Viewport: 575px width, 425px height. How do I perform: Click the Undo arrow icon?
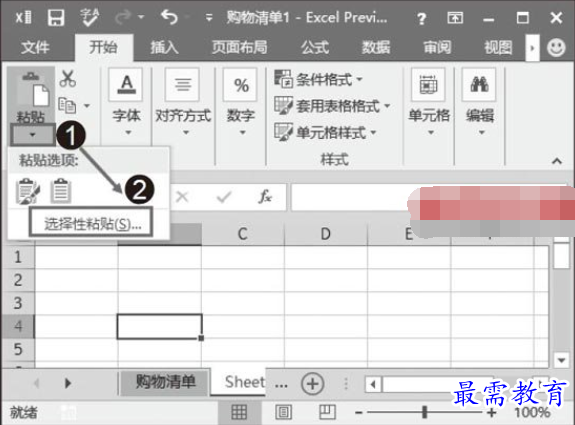pos(169,17)
